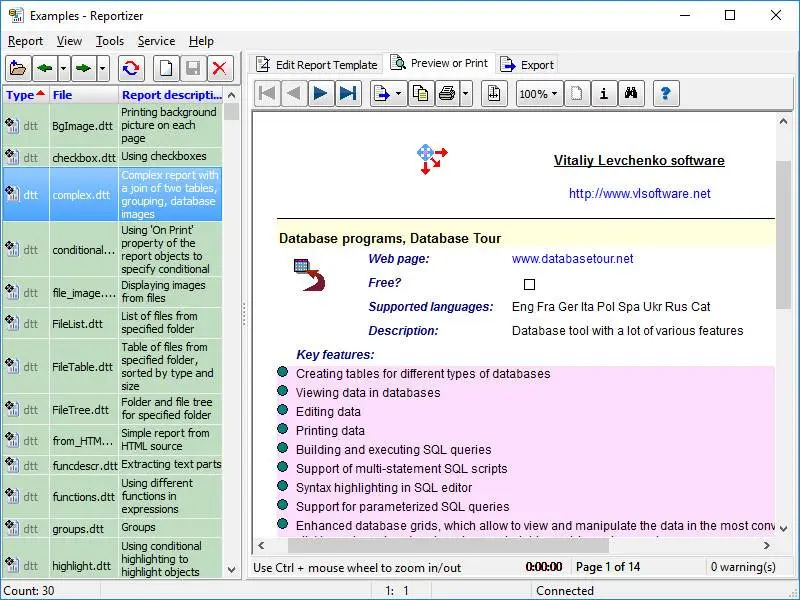This screenshot has width=800, height=600.
Task: Refresh the report list
Action: click(131, 68)
